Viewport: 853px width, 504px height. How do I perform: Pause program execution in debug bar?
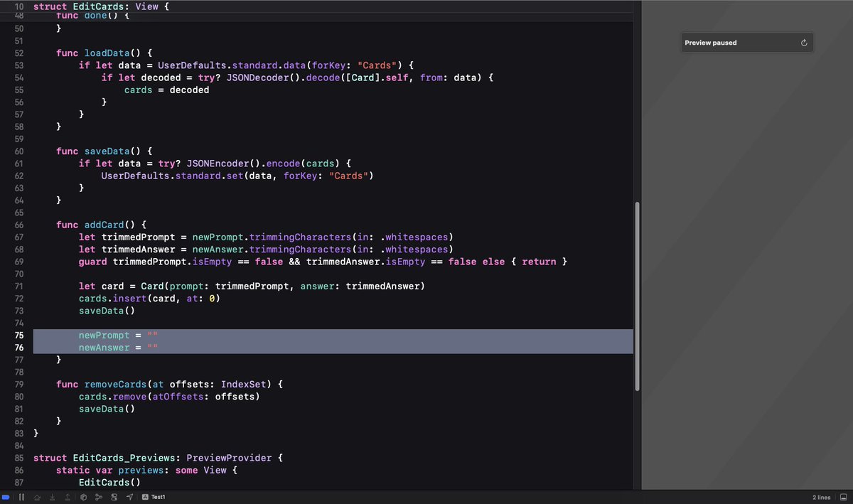point(21,497)
